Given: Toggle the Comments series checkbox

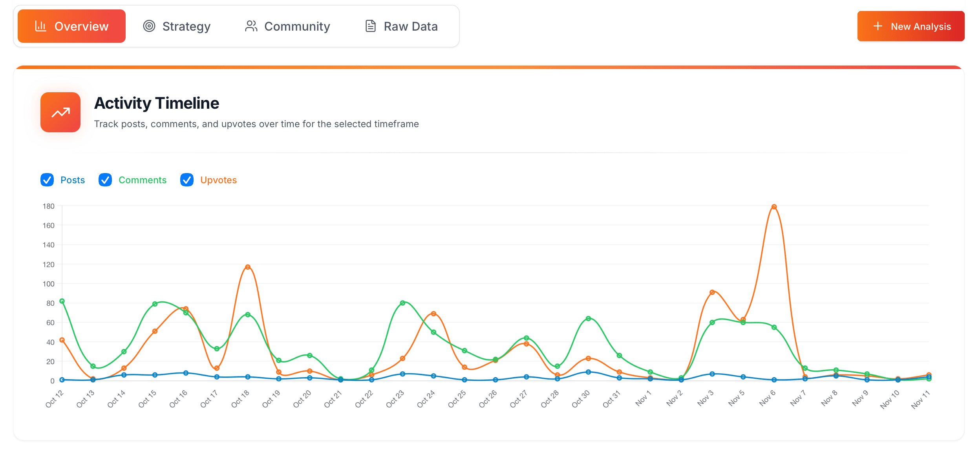Looking at the screenshot, I should tap(105, 180).
